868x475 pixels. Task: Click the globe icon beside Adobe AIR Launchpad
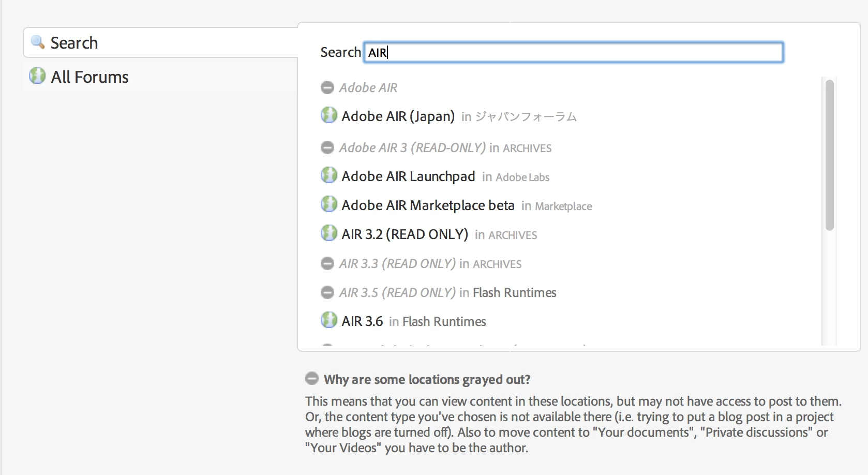click(329, 175)
